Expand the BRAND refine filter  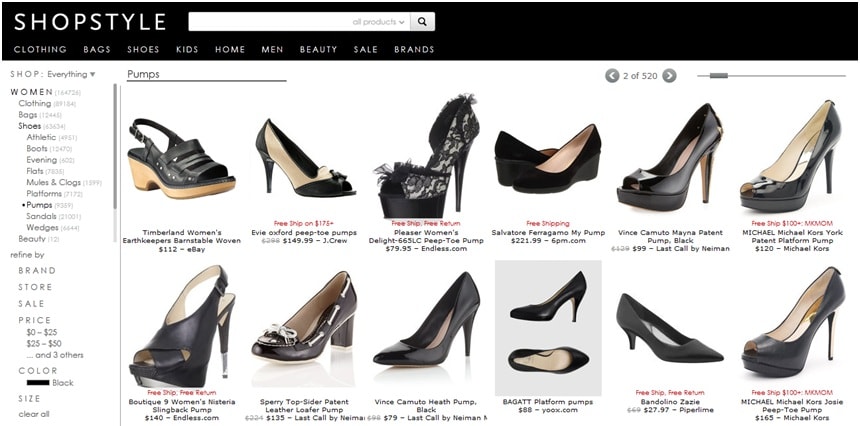[37, 270]
